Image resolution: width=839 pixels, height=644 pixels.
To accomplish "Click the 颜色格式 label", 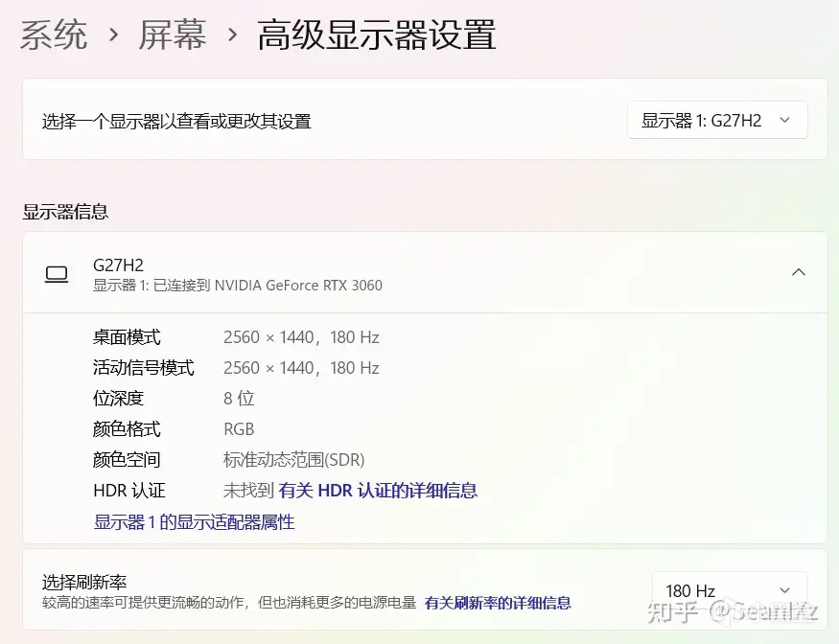I will tap(127, 429).
